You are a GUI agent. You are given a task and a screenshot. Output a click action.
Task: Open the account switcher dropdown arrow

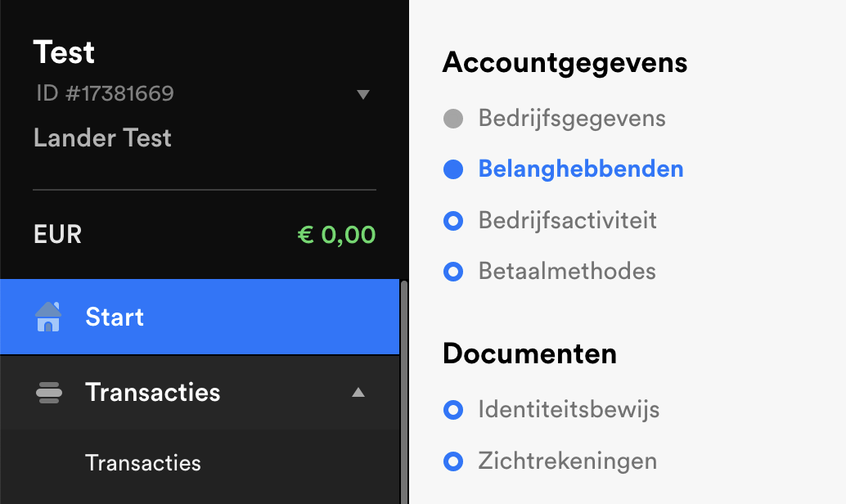363,95
